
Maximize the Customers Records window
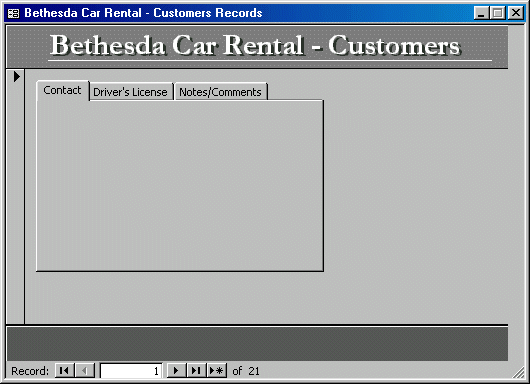[498, 13]
